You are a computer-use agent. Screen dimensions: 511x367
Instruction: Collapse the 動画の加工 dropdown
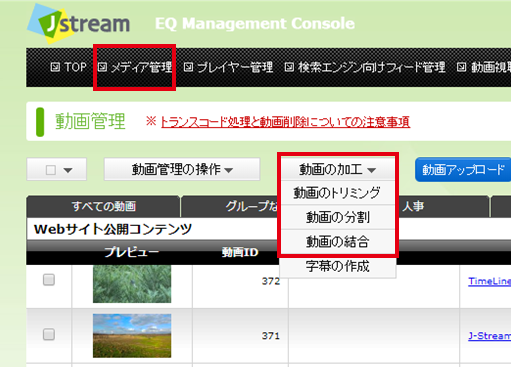pyautogui.click(x=338, y=169)
